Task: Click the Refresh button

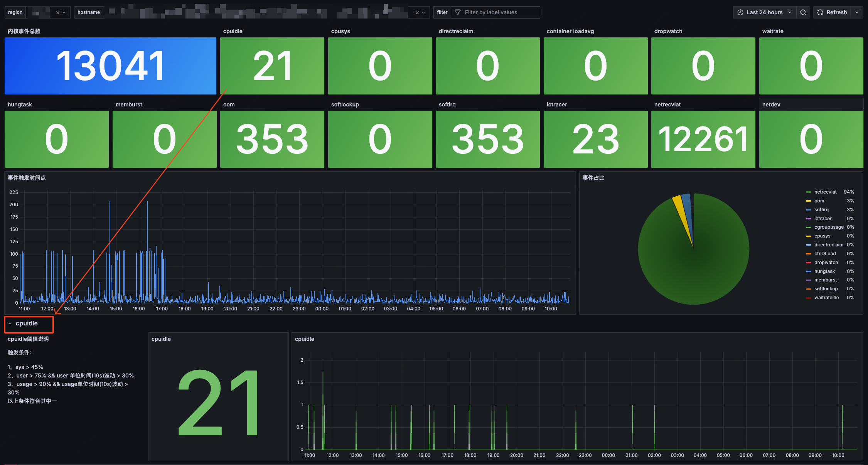Action: [836, 12]
